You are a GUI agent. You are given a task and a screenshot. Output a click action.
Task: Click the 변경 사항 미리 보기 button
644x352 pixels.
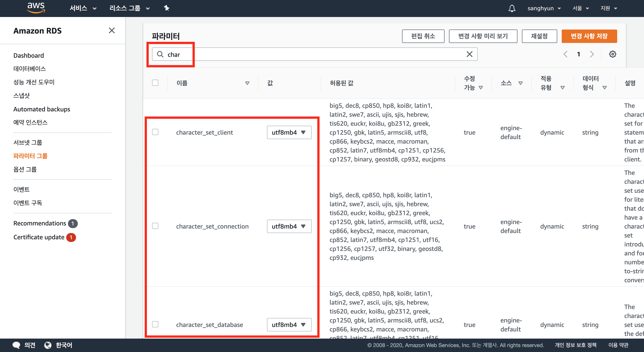point(483,36)
